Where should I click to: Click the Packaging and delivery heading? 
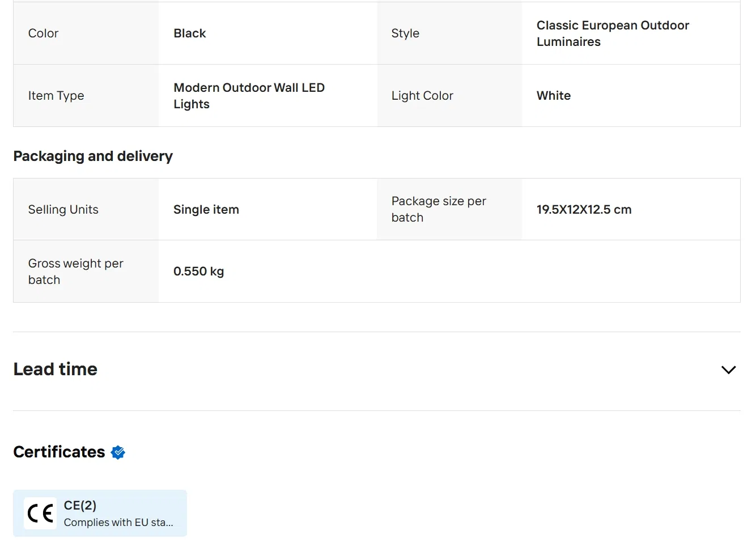click(x=93, y=156)
